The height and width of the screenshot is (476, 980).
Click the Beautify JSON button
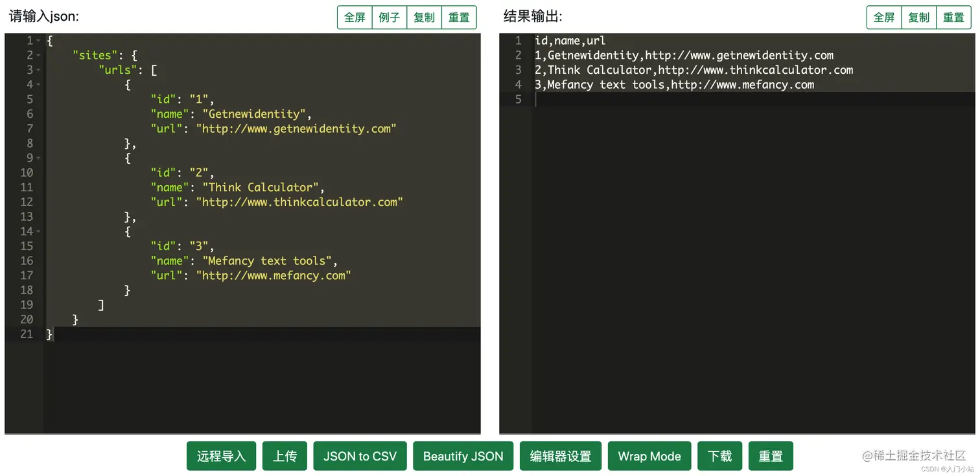click(463, 456)
